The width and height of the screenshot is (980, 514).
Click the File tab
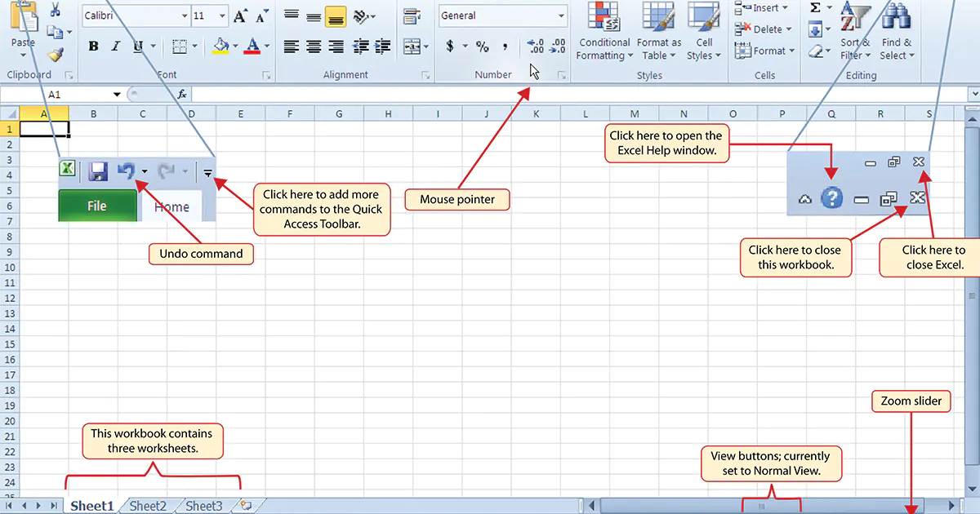97,206
